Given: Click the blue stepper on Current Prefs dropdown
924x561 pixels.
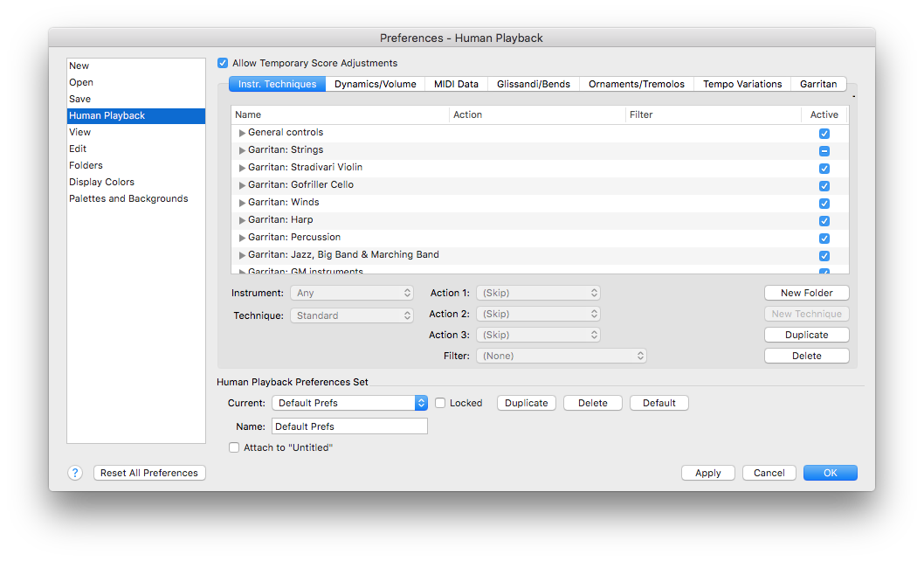Looking at the screenshot, I should click(420, 403).
